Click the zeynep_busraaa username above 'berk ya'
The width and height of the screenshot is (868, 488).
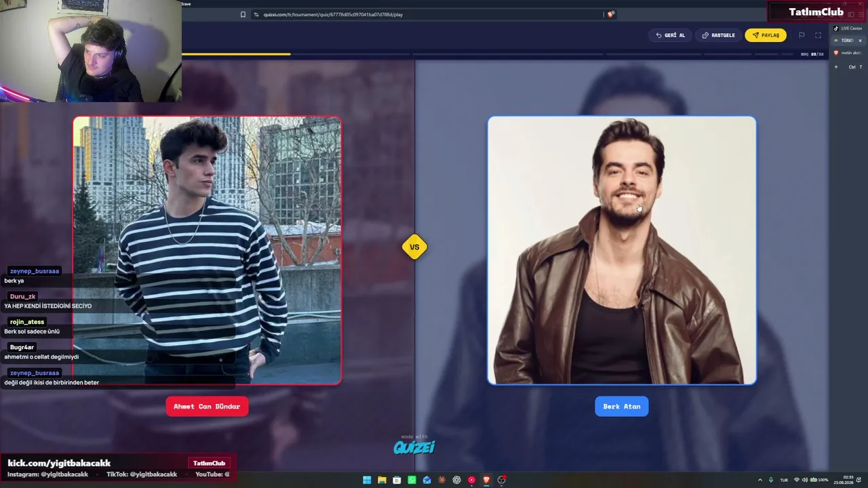tap(35, 271)
